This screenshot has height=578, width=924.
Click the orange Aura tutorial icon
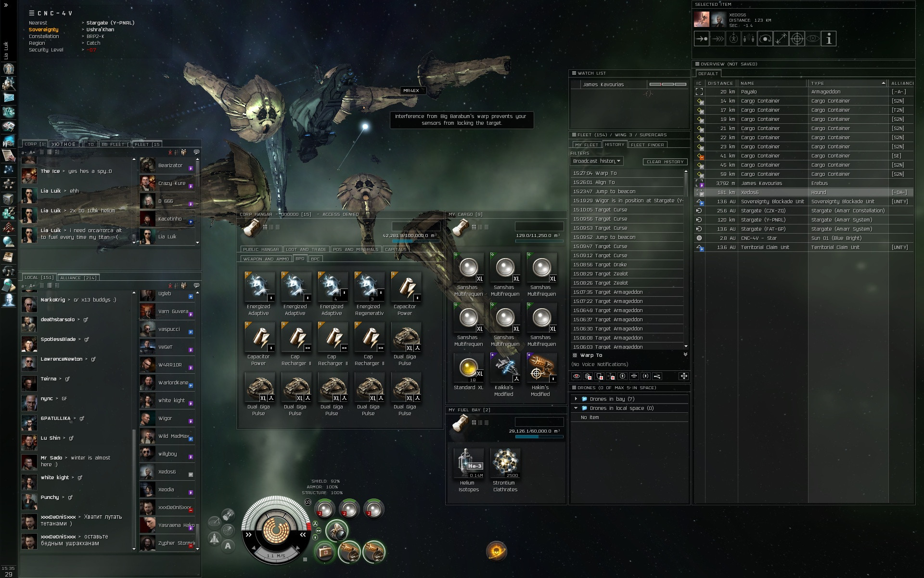(496, 551)
